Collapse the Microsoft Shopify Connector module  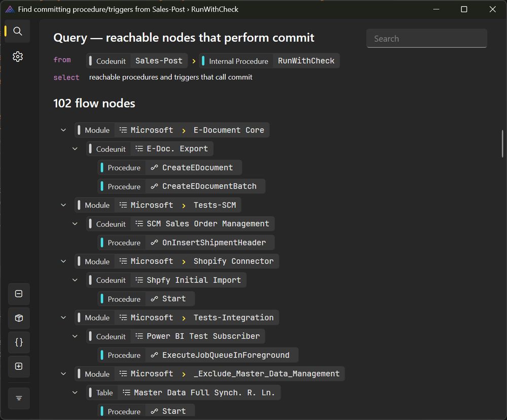(x=63, y=261)
